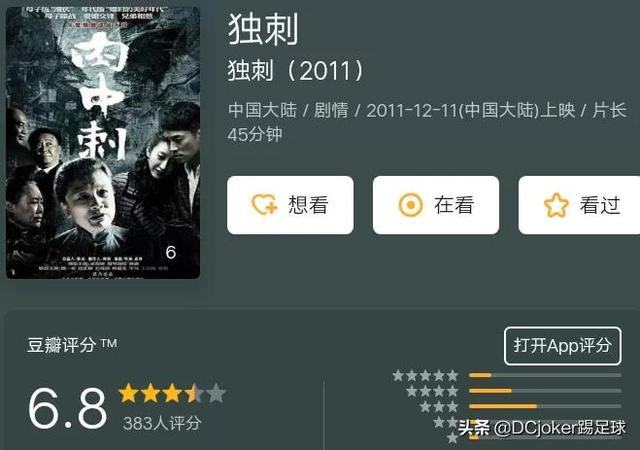Click the half-filled fourth rating star

[194, 393]
